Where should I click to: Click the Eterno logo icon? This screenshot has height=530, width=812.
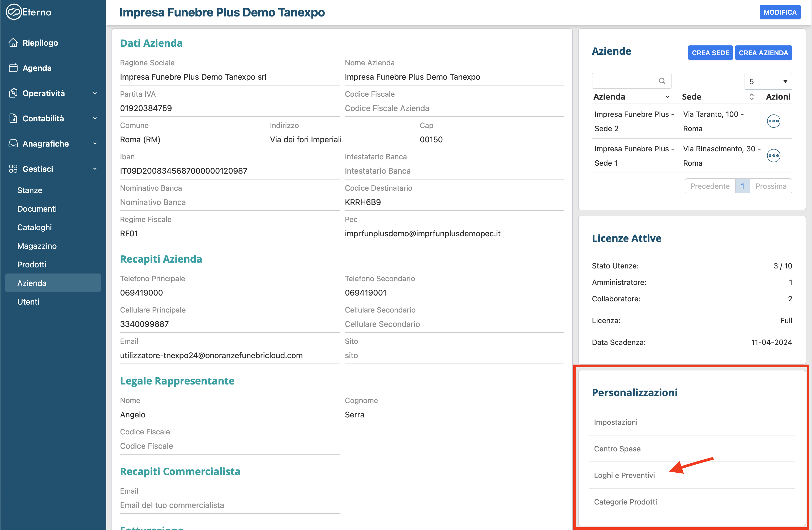[x=14, y=12]
